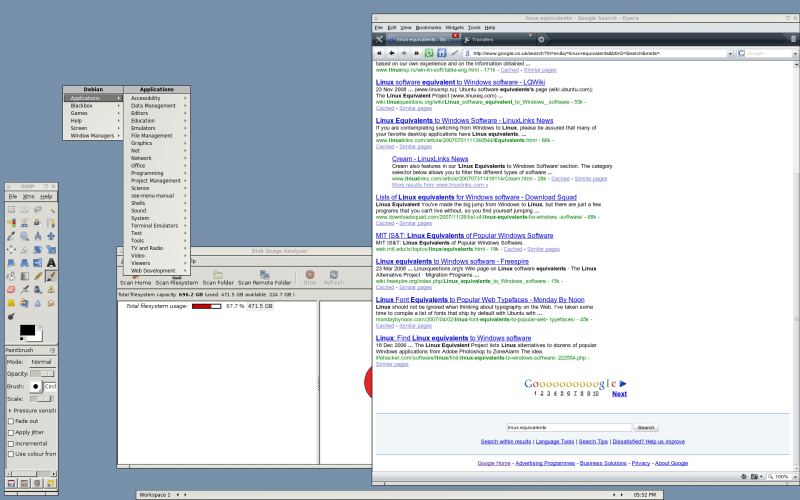The height and width of the screenshot is (500, 800).
Task: Click the Google search box with 'linux equivalents'
Action: [569, 428]
